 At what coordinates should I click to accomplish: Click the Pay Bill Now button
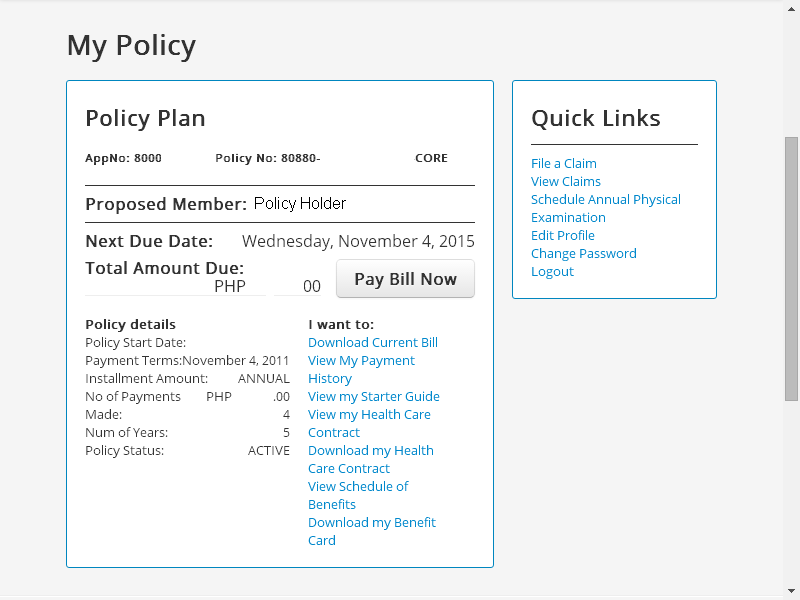(405, 279)
